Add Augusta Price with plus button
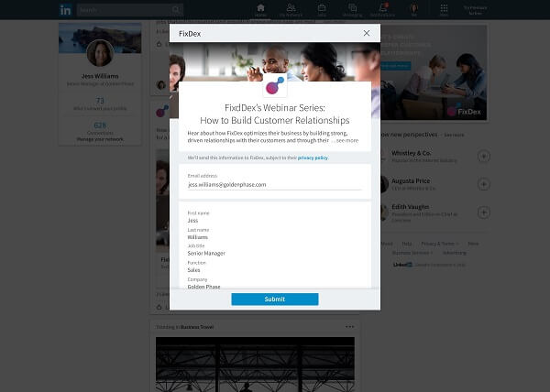Screen dimensions: 550x392 point(484,184)
